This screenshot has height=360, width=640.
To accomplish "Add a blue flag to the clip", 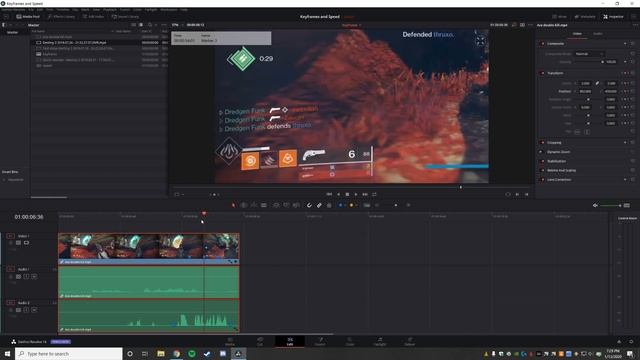I will (x=341, y=205).
